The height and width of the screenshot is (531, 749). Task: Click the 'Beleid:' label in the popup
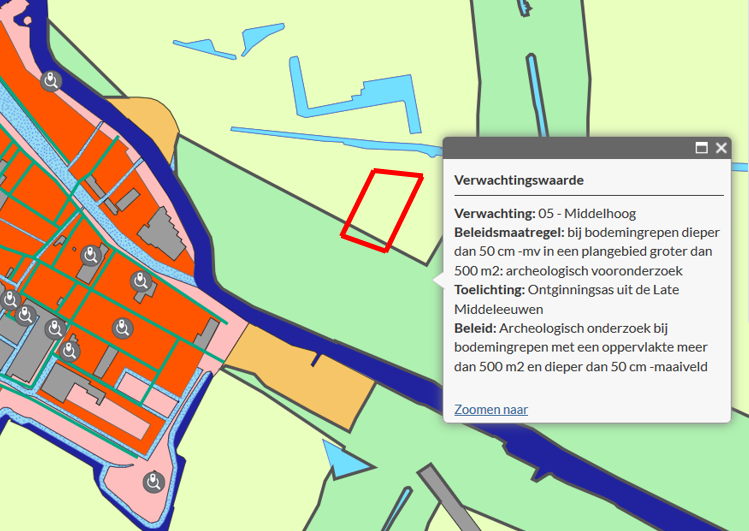pyautogui.click(x=475, y=329)
